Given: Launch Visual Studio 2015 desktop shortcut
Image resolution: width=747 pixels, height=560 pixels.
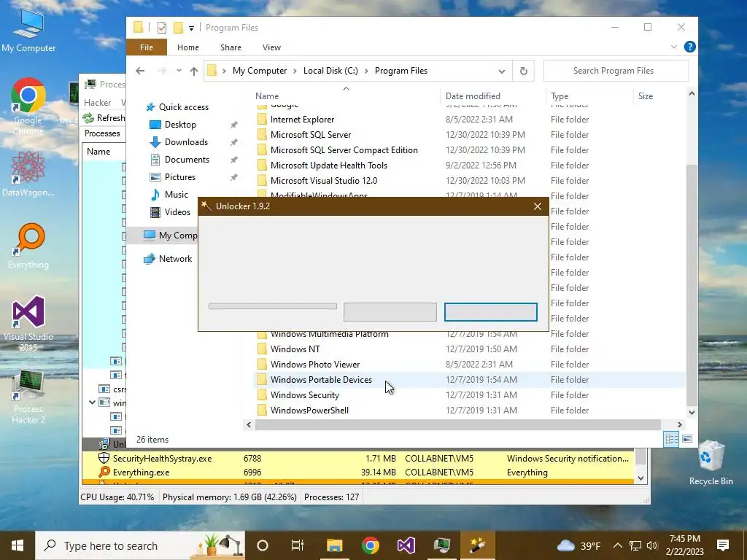Looking at the screenshot, I should click(x=28, y=323).
